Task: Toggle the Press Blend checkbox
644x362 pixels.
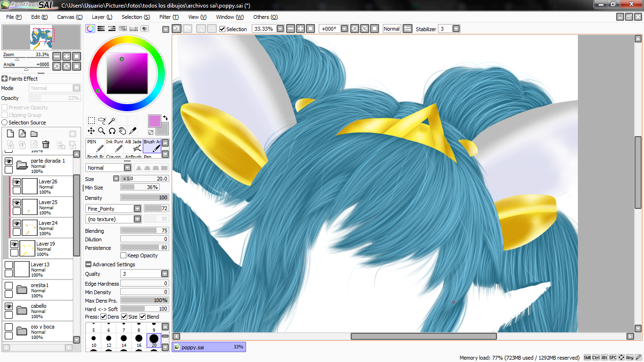Action: click(x=142, y=317)
